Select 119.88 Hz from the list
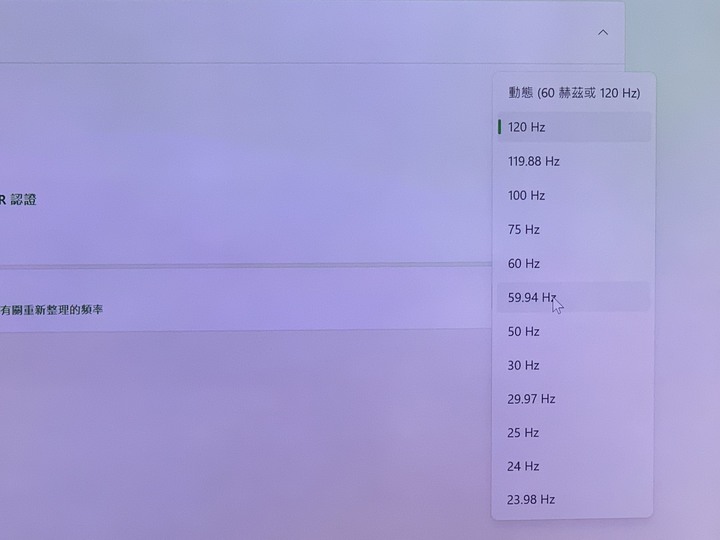 pos(574,161)
